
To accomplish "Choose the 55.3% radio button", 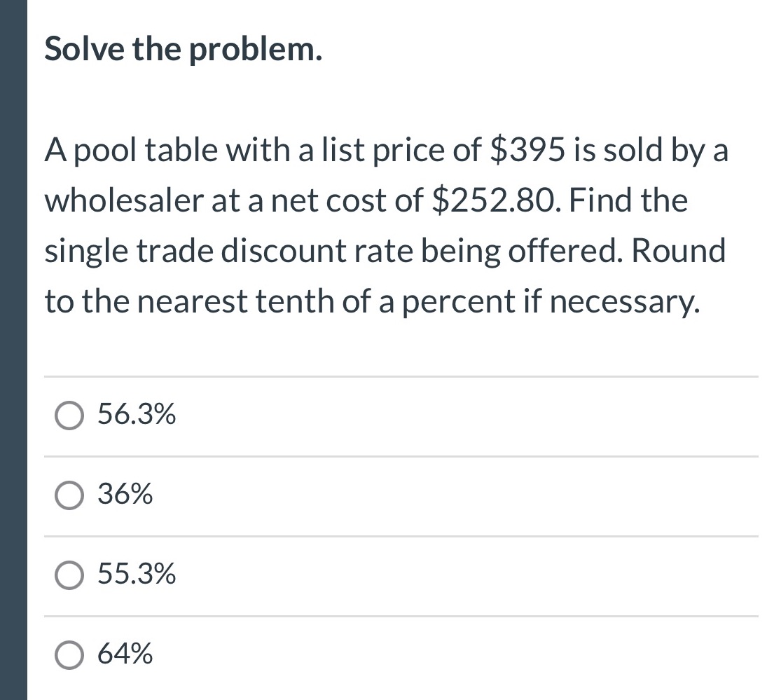I will (x=69, y=575).
